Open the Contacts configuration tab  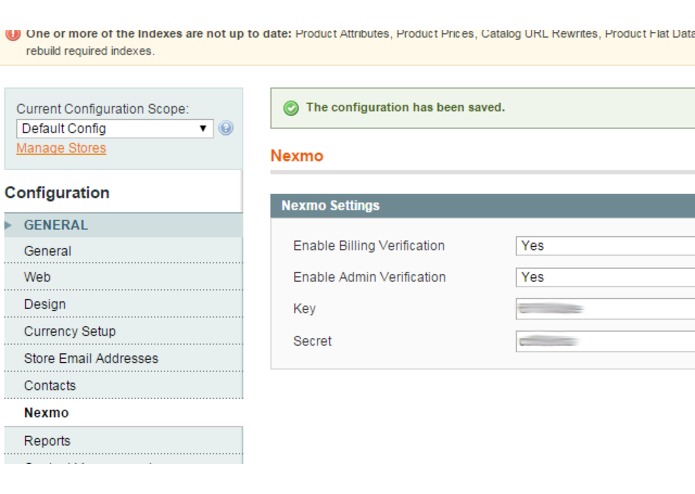coord(124,385)
